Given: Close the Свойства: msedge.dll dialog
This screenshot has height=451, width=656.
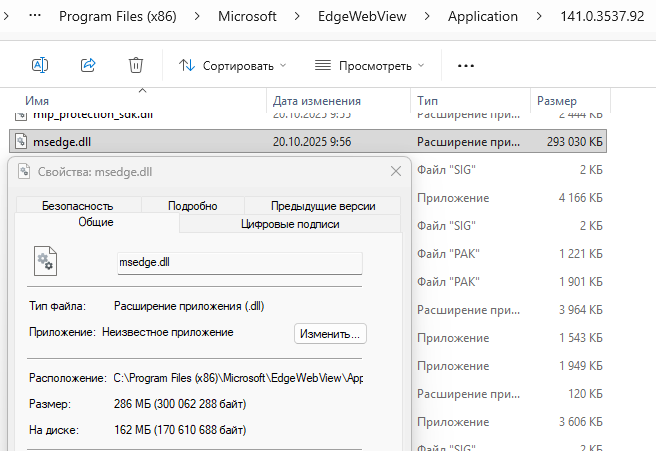Looking at the screenshot, I should click(396, 171).
